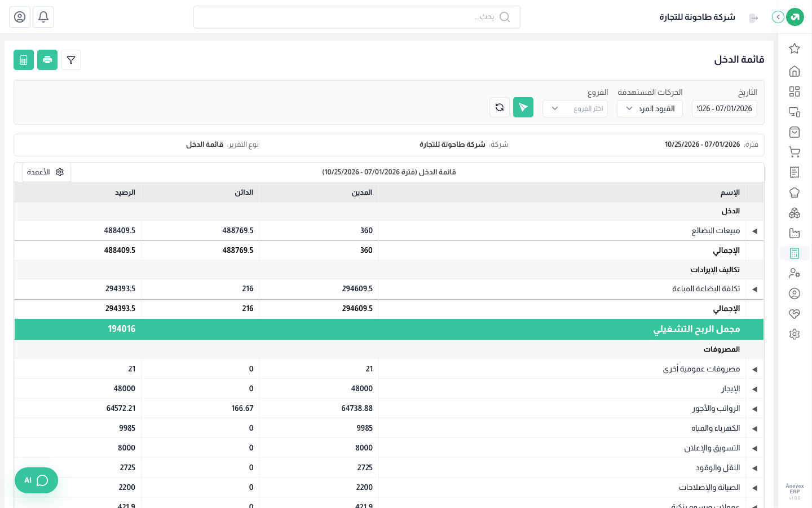Click the logout arrow icon beside company name
The width and height of the screenshot is (812, 508).
click(x=754, y=18)
